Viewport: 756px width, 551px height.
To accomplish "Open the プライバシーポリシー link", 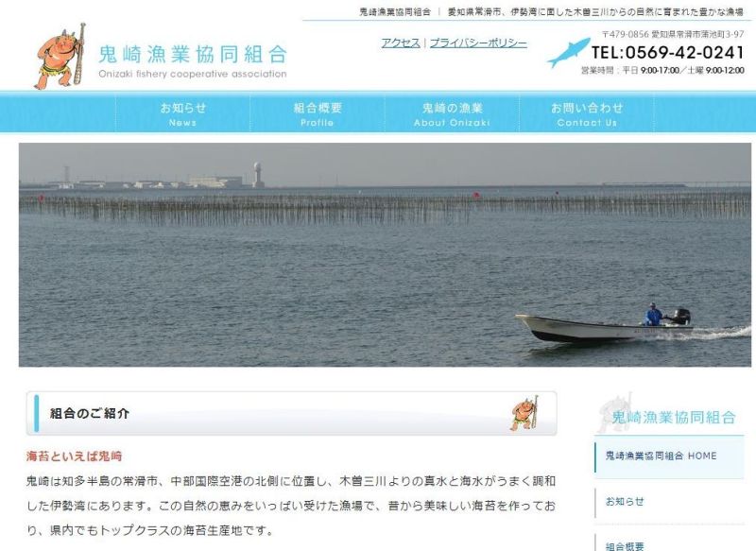I will click(x=478, y=43).
